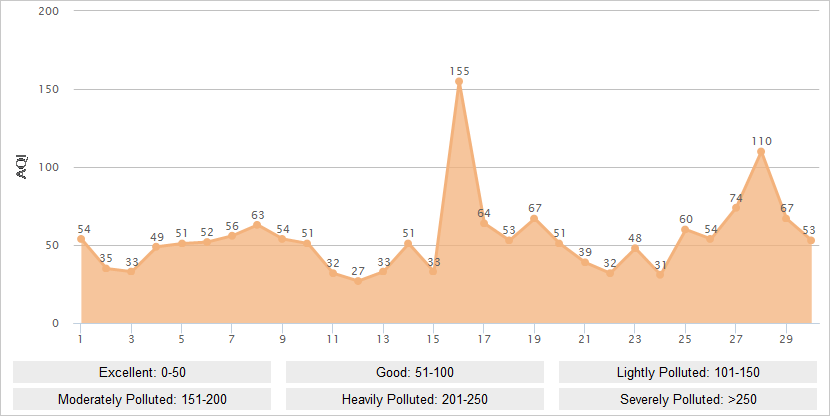Viewport: 830px width, 416px height.
Task: Click x-axis day label 23
Action: point(635,339)
